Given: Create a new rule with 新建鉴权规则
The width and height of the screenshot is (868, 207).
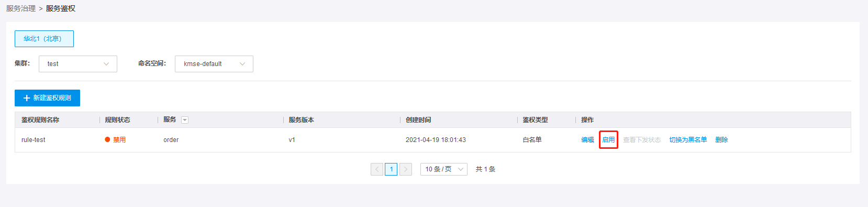Looking at the screenshot, I should pos(47,98).
